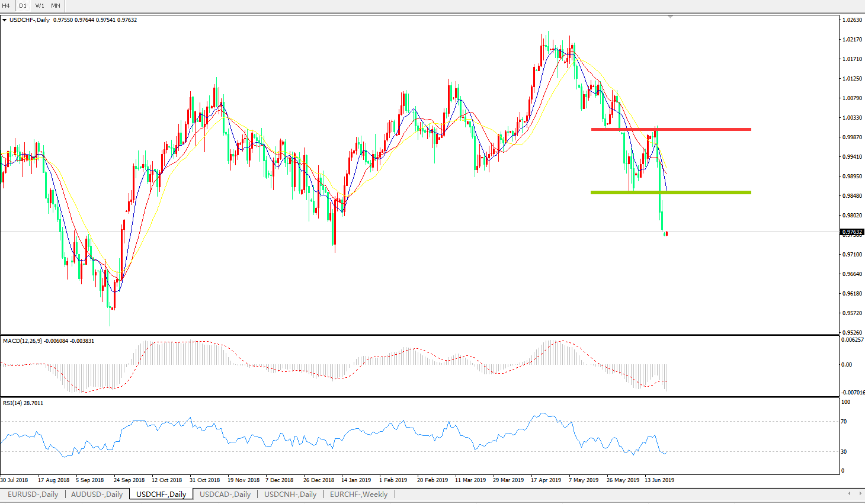Open the EURUSD-,Daily chart tab
The height and width of the screenshot is (504, 865).
tap(33, 495)
